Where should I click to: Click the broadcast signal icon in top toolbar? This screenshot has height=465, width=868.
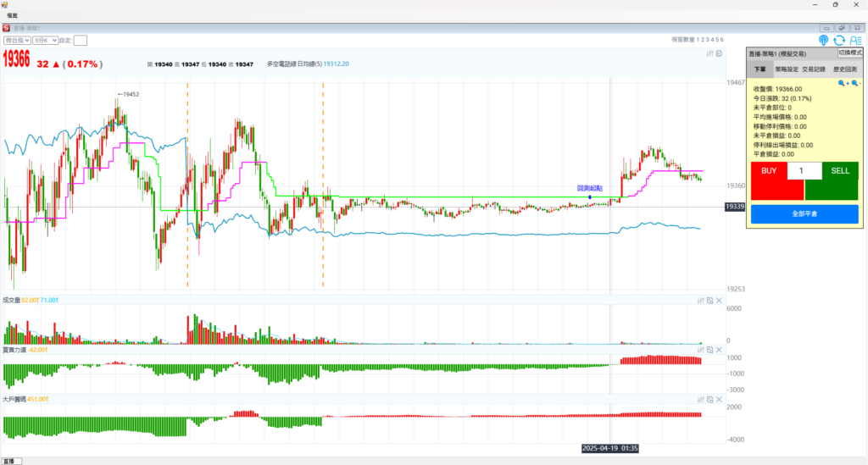point(823,40)
